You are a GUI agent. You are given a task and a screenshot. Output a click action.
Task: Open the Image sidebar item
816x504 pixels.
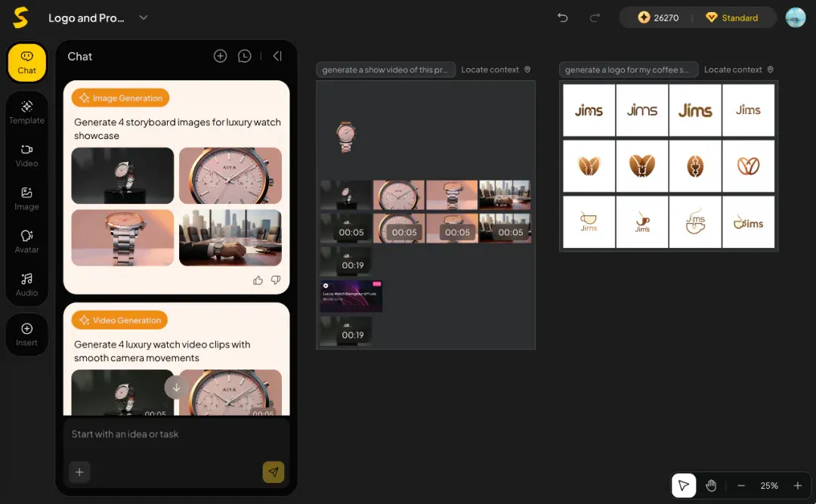click(27, 199)
